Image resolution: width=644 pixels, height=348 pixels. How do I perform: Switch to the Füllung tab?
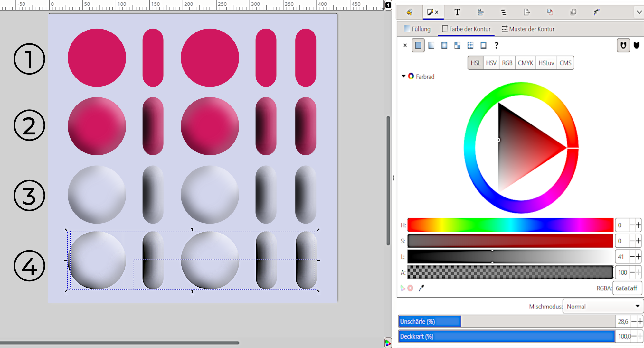pyautogui.click(x=417, y=29)
